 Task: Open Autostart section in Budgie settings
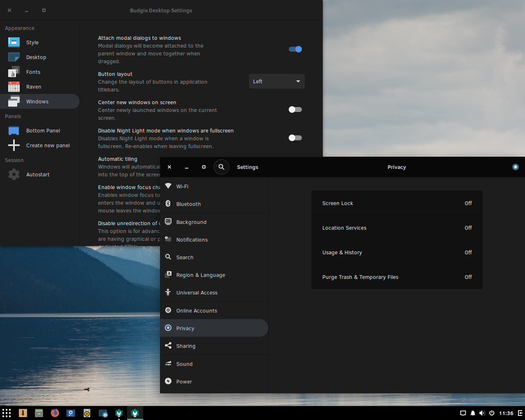40,174
